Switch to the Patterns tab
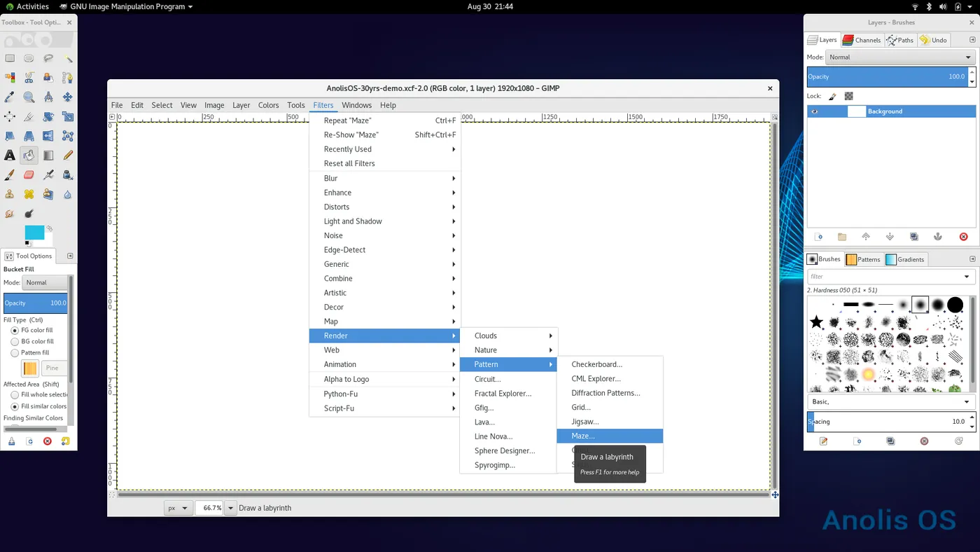 point(863,259)
